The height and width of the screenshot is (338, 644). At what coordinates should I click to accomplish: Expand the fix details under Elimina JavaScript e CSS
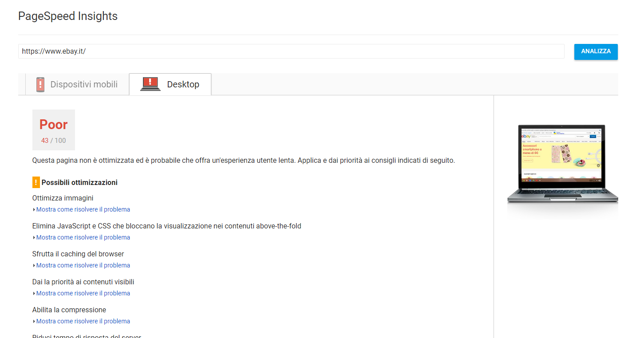(x=83, y=237)
